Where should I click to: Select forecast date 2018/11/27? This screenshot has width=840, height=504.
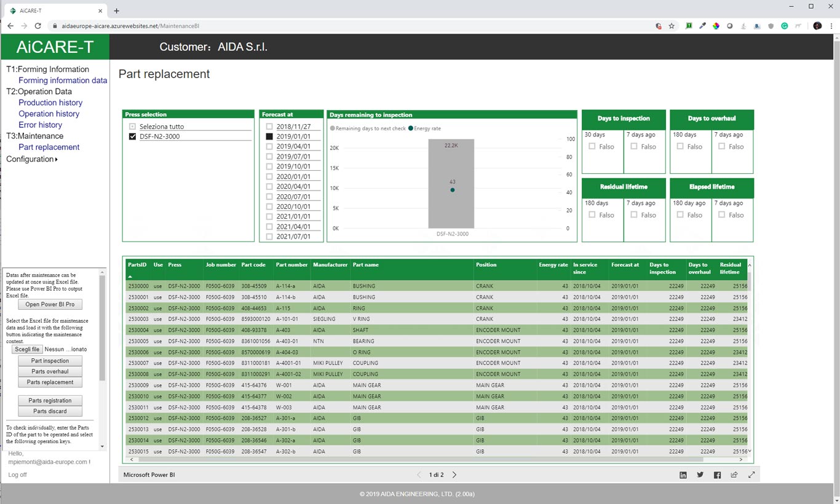tap(269, 127)
